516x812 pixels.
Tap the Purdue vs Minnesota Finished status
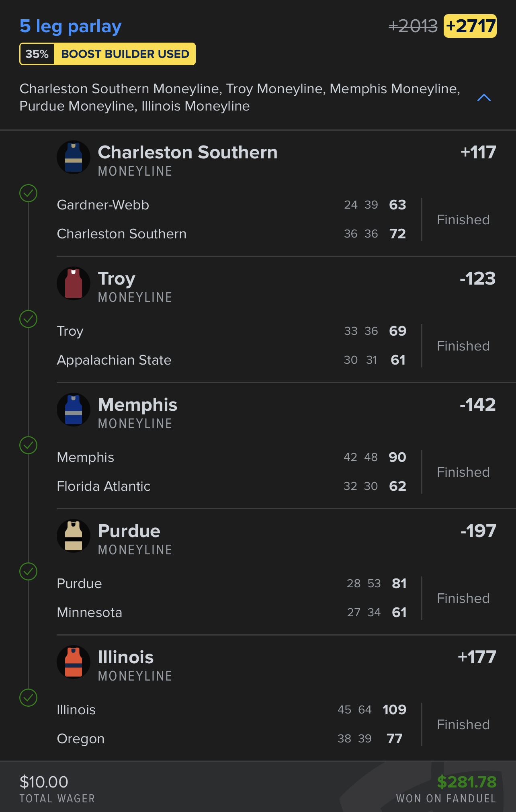pyautogui.click(x=463, y=599)
